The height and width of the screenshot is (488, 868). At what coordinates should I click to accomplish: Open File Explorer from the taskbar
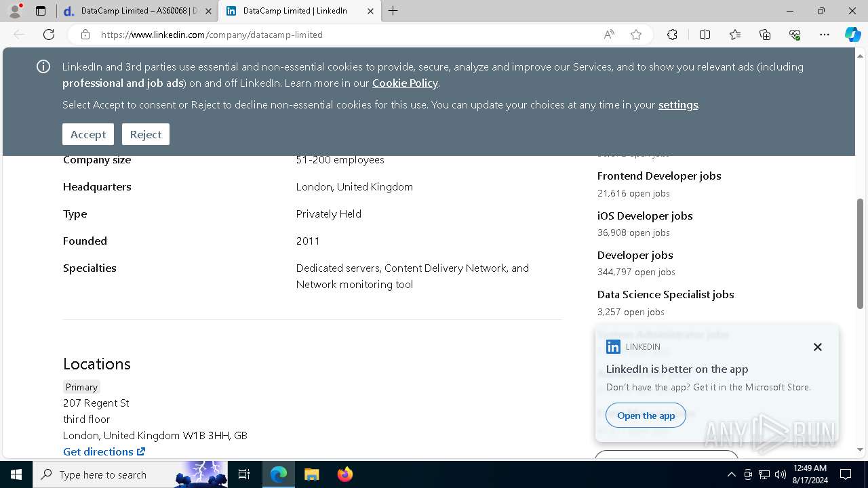(311, 474)
